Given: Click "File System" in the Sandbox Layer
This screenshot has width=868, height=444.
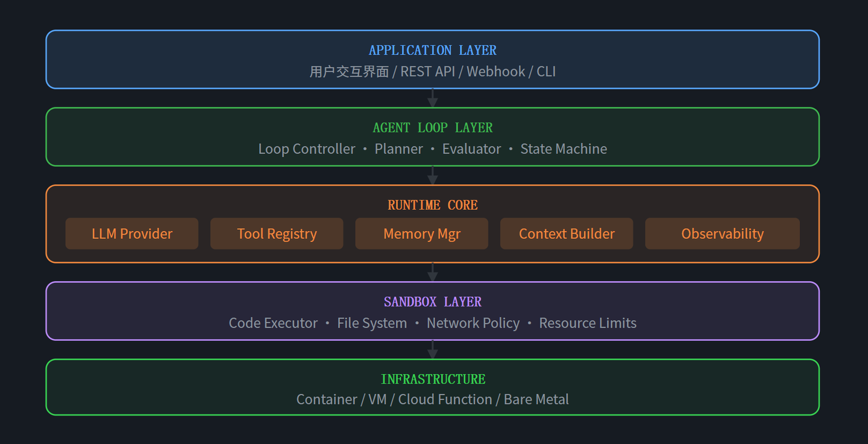Looking at the screenshot, I should [x=372, y=323].
